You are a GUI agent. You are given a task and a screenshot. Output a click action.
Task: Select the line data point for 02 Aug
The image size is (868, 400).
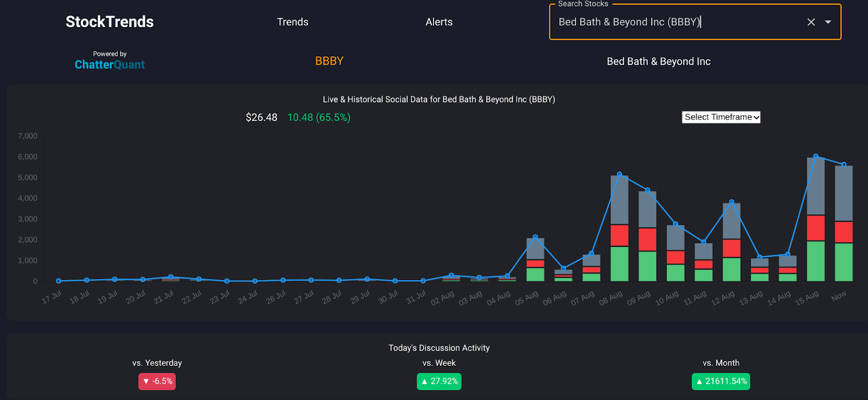(451, 275)
